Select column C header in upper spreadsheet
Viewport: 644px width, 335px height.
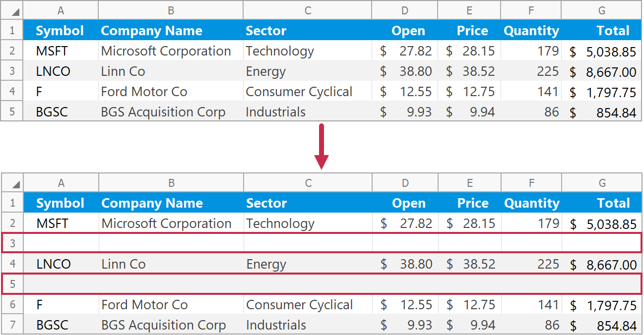pyautogui.click(x=308, y=10)
